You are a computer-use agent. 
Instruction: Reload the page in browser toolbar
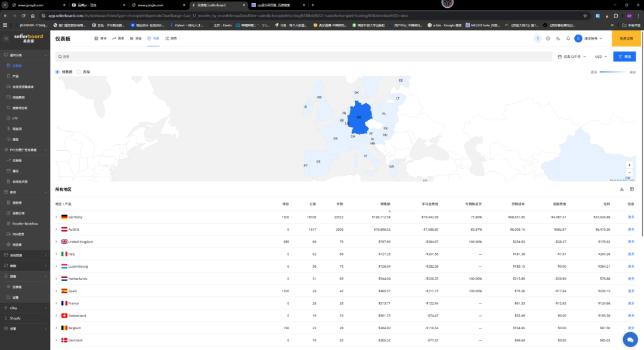point(23,16)
